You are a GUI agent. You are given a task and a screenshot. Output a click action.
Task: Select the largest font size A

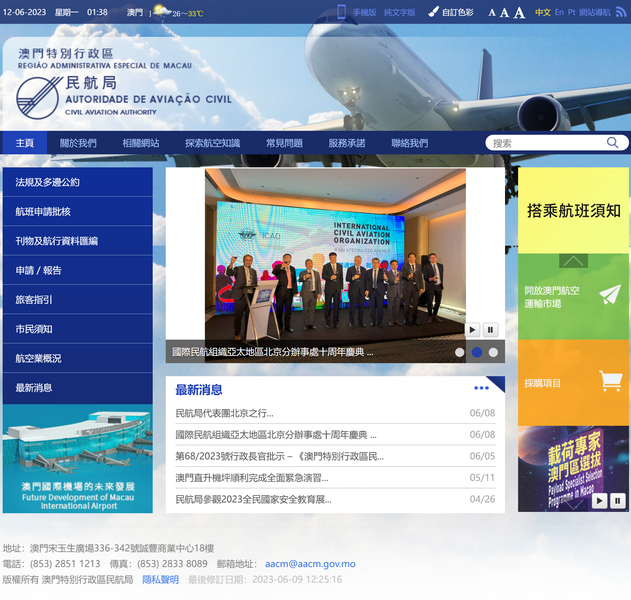click(x=520, y=13)
